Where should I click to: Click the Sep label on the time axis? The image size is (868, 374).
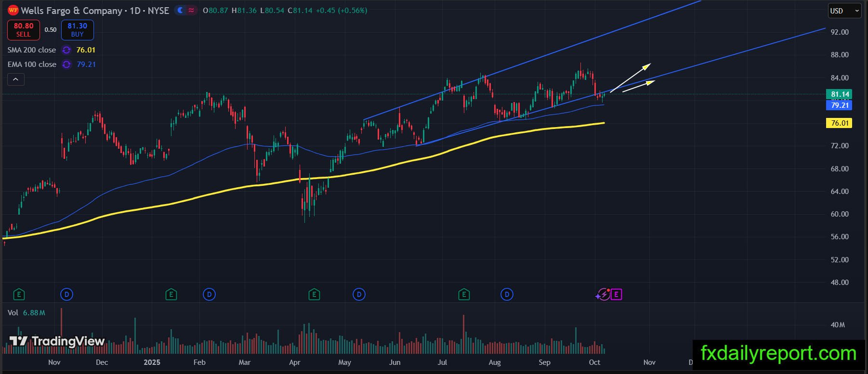click(544, 362)
